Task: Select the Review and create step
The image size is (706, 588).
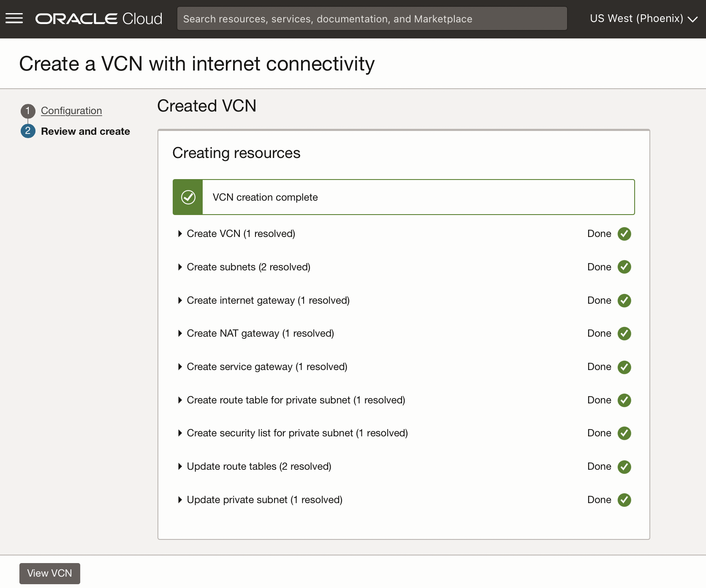Action: [x=85, y=131]
